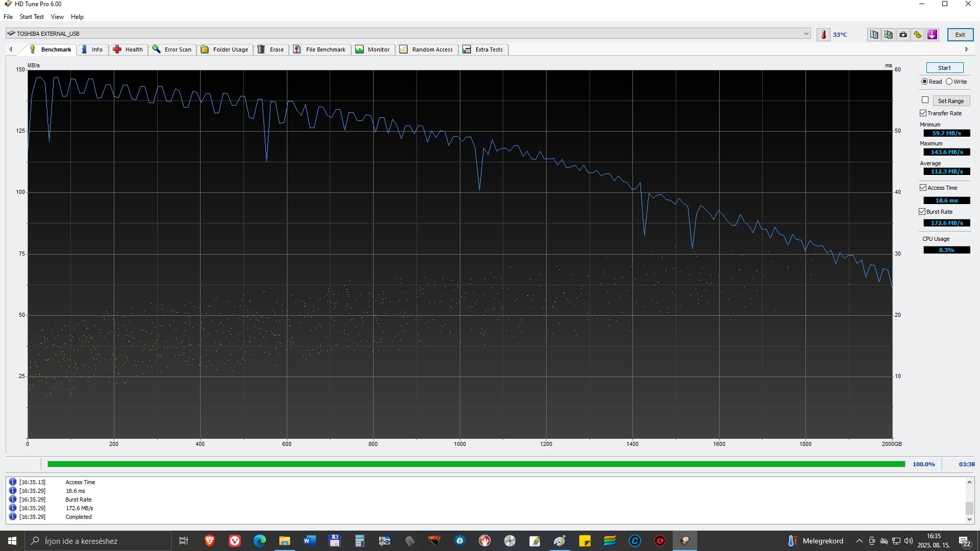The width and height of the screenshot is (980, 551).
Task: Click the yellow options gear icon
Action: (x=918, y=35)
